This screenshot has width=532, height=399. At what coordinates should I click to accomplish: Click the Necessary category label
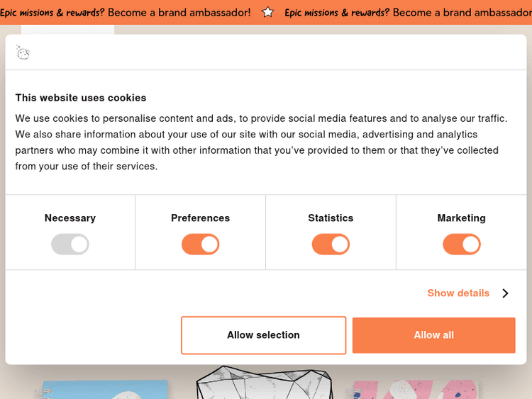coord(70,218)
